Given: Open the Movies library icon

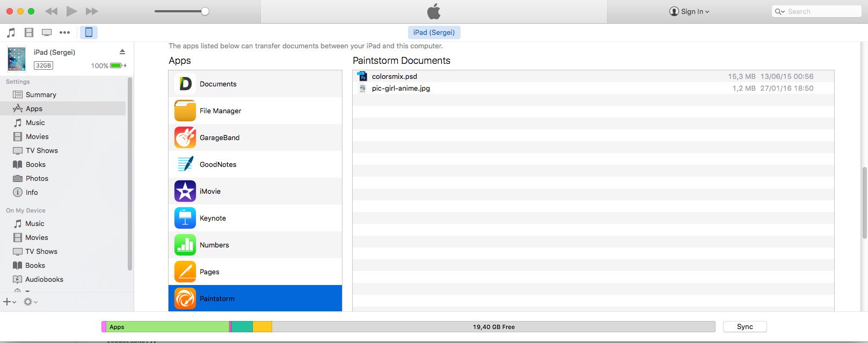Looking at the screenshot, I should pos(29,33).
